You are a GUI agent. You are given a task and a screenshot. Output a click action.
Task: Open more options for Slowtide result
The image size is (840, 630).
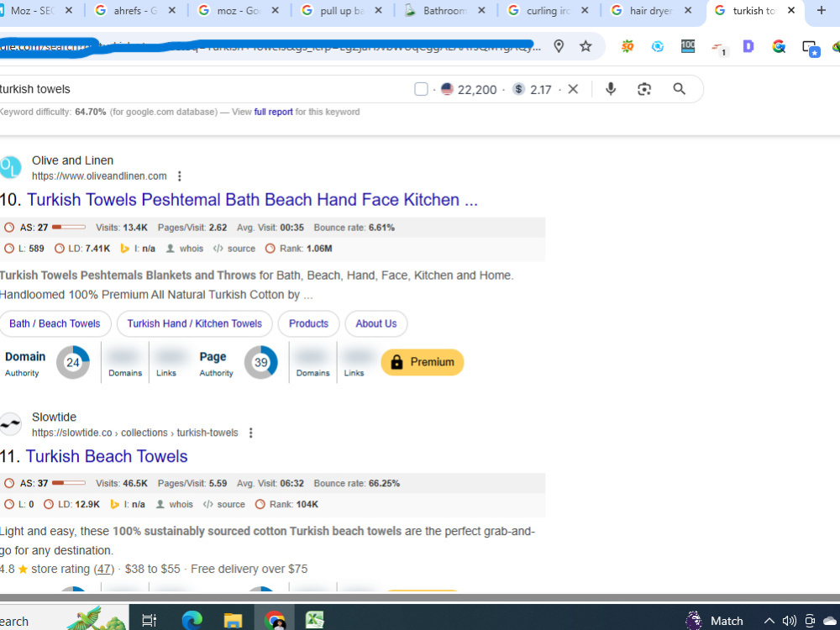pyautogui.click(x=250, y=433)
